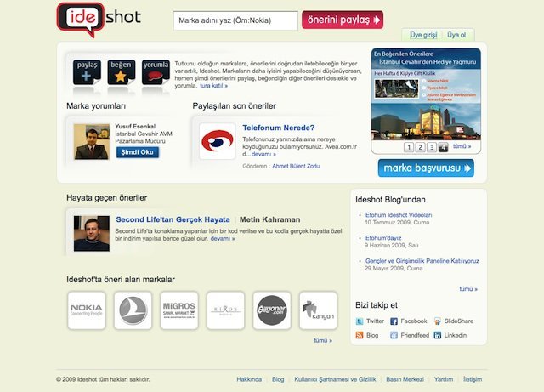Open Second Life'tan Gerçek Hayata link
Viewport: 544px width, 392px height.
click(173, 219)
